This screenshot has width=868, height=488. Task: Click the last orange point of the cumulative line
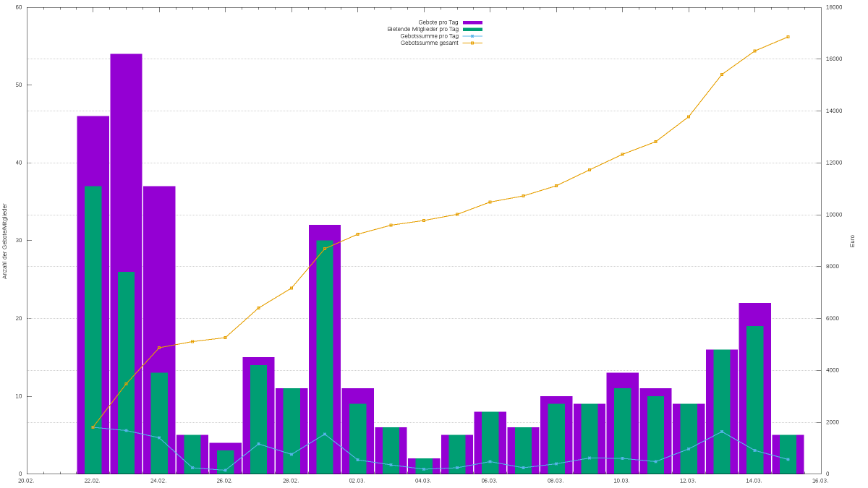coord(788,37)
